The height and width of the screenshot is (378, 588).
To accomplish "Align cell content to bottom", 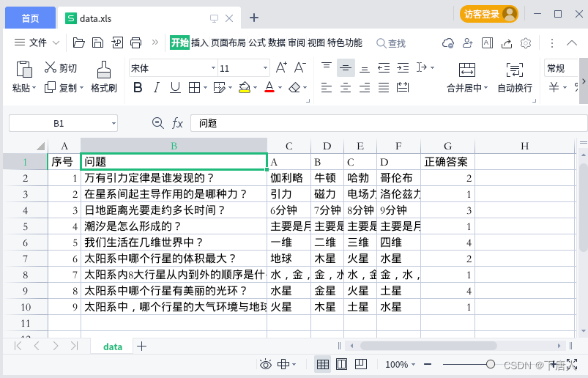I will tap(365, 68).
